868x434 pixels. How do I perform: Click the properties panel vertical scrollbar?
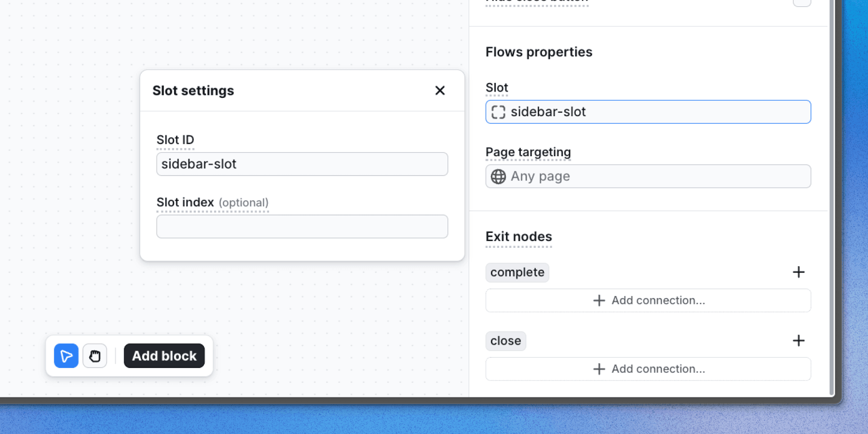click(831, 193)
